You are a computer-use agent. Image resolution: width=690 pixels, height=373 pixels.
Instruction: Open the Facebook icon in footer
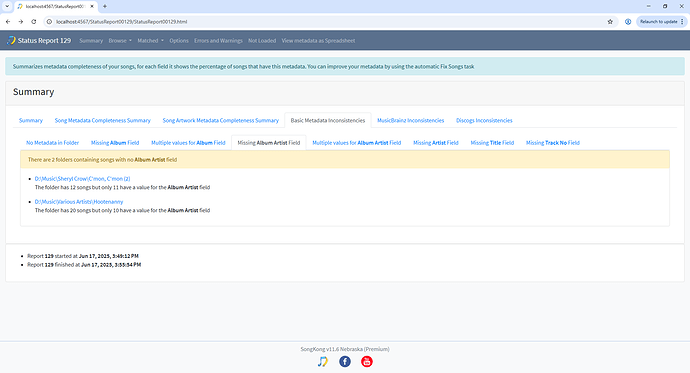[345, 362]
